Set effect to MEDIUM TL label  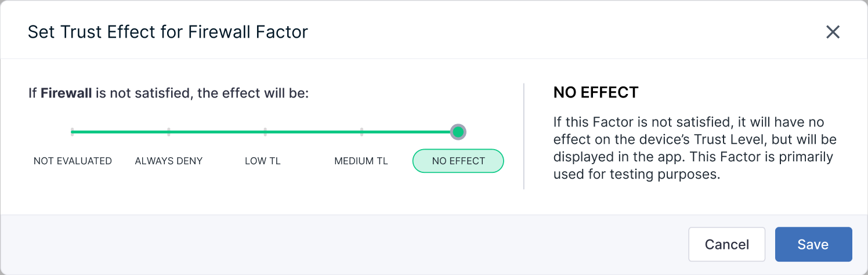361,161
